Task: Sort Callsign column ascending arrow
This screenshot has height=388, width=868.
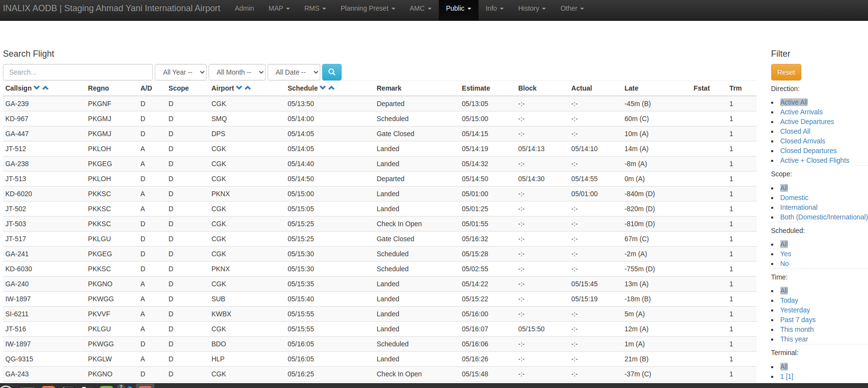Action: [45, 88]
